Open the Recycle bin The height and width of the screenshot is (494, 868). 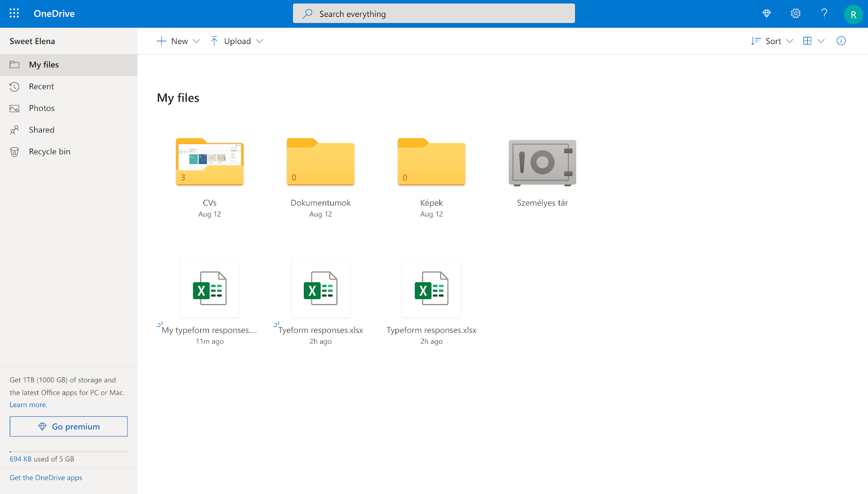click(69, 152)
